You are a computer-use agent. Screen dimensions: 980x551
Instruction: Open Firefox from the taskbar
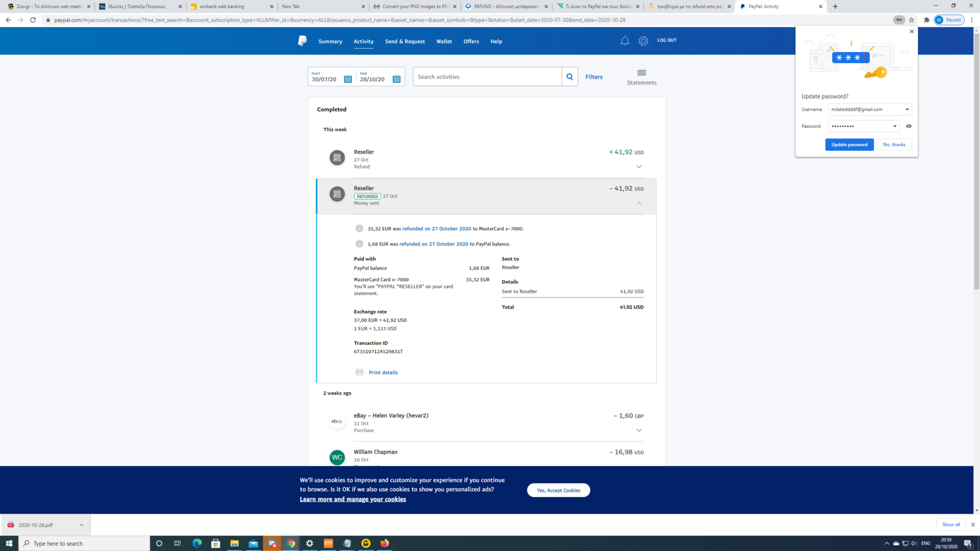coord(385,543)
